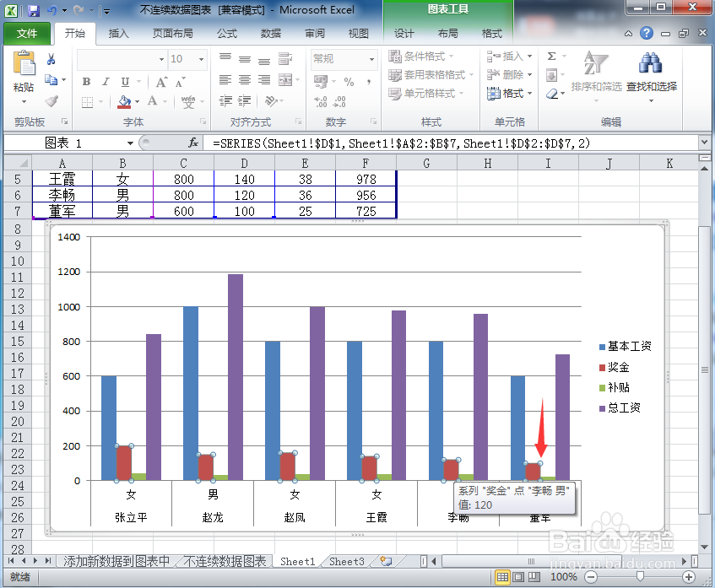Select the column D header
Image resolution: width=715 pixels, height=588 pixels.
coord(245,163)
